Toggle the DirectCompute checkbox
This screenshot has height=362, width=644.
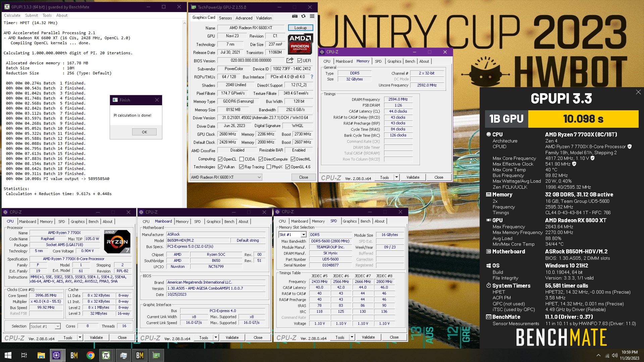click(261, 159)
